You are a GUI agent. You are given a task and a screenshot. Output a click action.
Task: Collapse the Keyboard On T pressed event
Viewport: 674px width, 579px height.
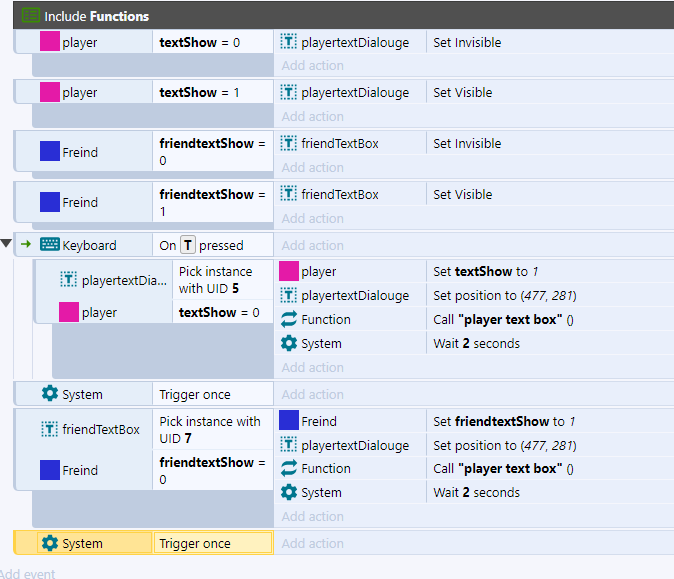tap(8, 244)
